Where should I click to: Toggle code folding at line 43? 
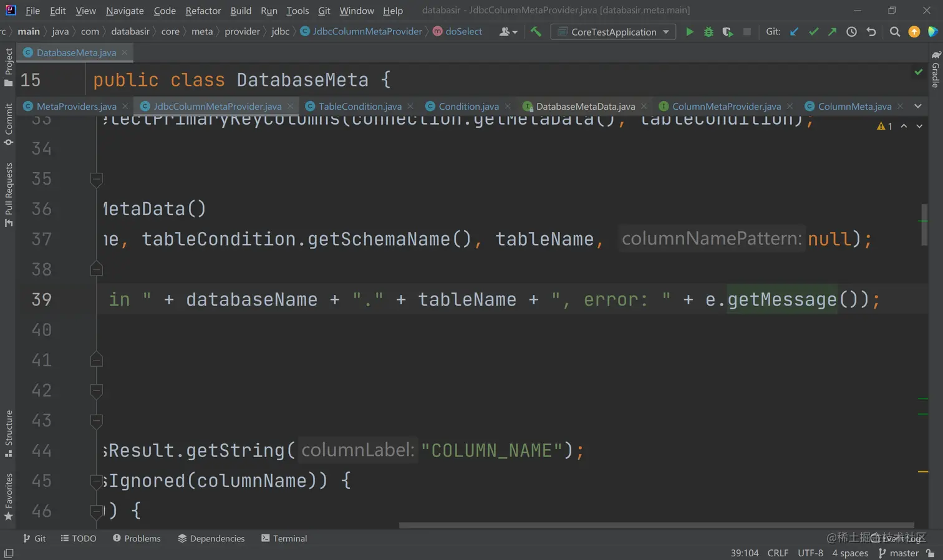click(x=96, y=420)
